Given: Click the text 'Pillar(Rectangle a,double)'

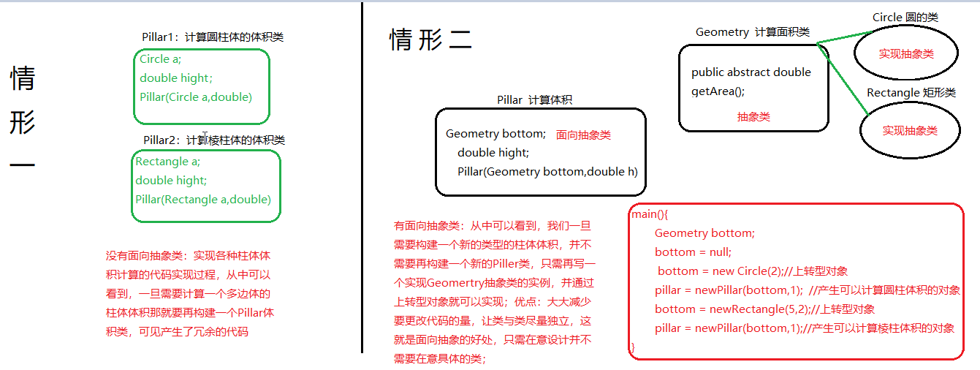Looking at the screenshot, I should pos(203,199).
